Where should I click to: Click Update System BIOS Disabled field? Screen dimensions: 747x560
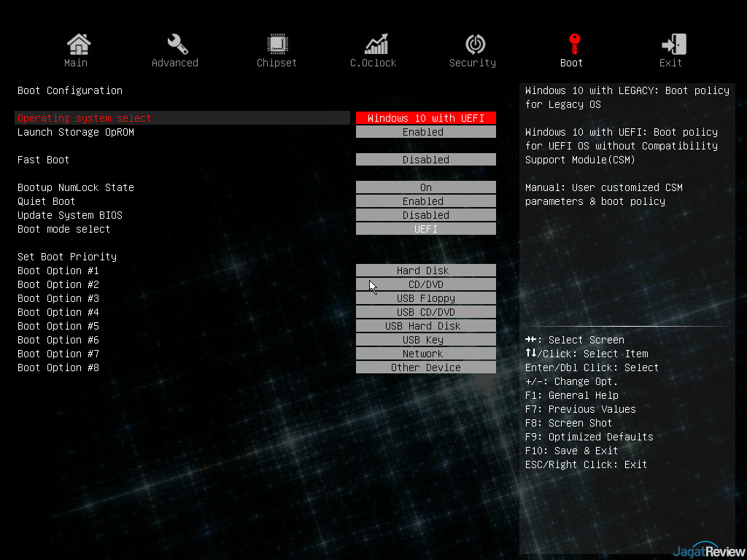[425, 215]
